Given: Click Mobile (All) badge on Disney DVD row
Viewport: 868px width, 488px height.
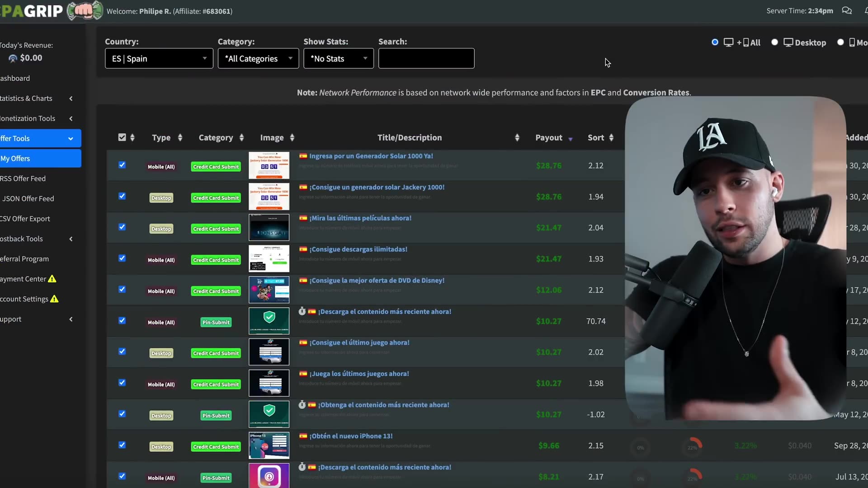Looking at the screenshot, I should (x=161, y=291).
